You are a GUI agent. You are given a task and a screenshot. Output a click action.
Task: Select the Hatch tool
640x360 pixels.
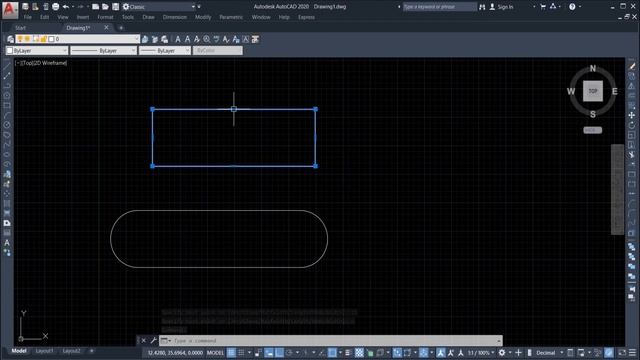(7, 203)
